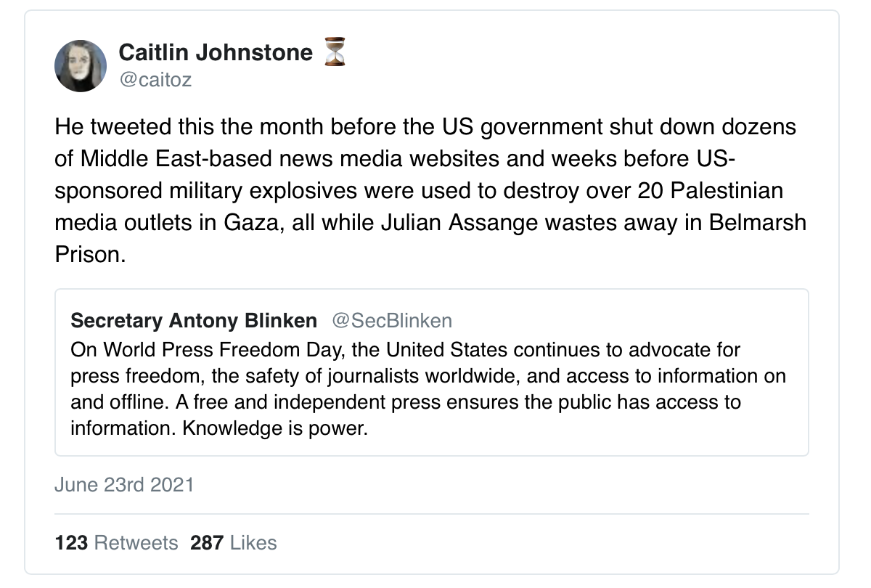
Task: Click the Secretary Antony Blinken name
Action: (194, 321)
